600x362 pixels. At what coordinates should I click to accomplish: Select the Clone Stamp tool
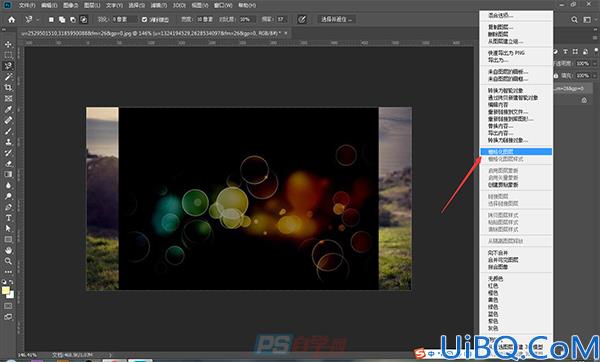(8, 142)
